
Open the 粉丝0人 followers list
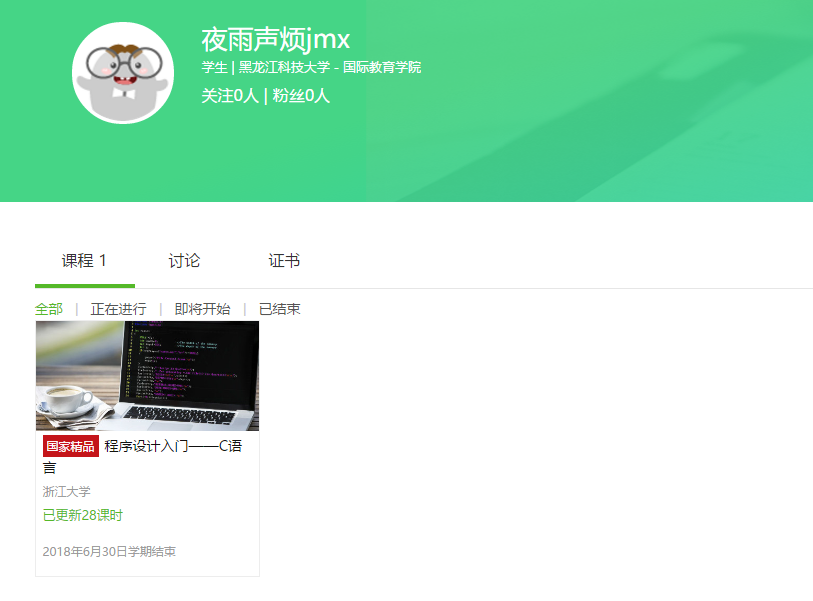point(301,95)
